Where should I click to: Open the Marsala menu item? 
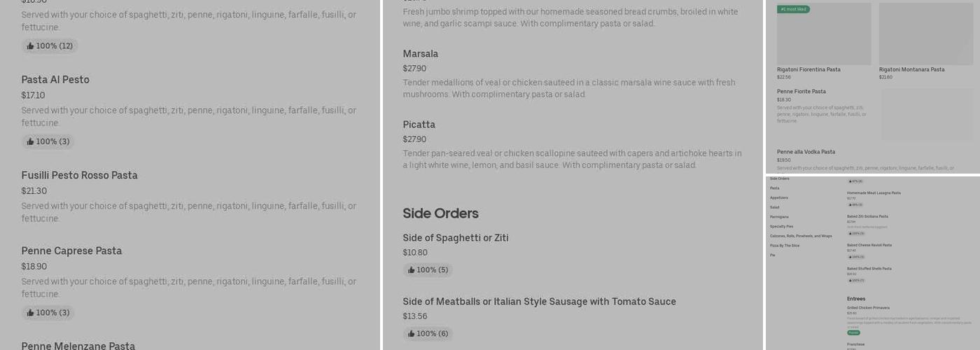tap(420, 54)
